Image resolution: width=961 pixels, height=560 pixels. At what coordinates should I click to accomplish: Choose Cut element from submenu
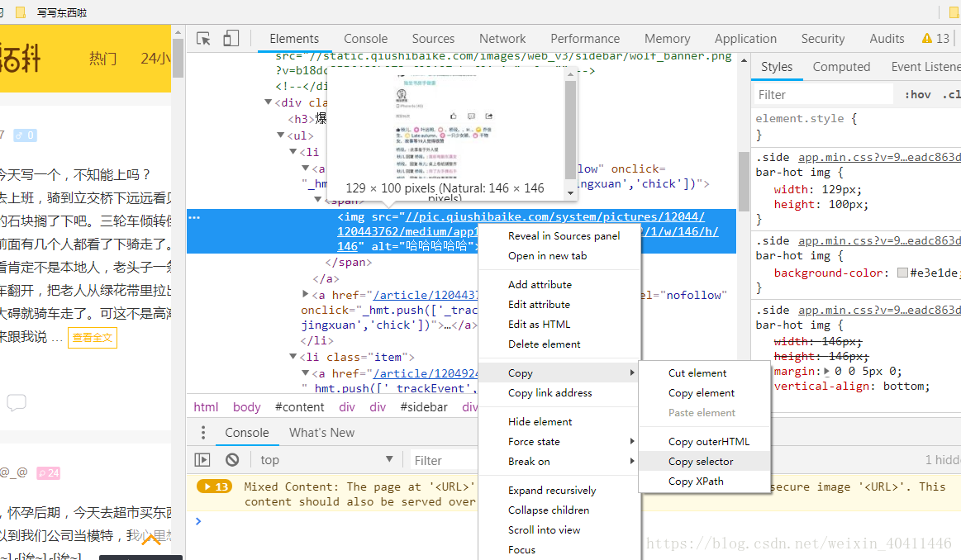click(x=704, y=373)
